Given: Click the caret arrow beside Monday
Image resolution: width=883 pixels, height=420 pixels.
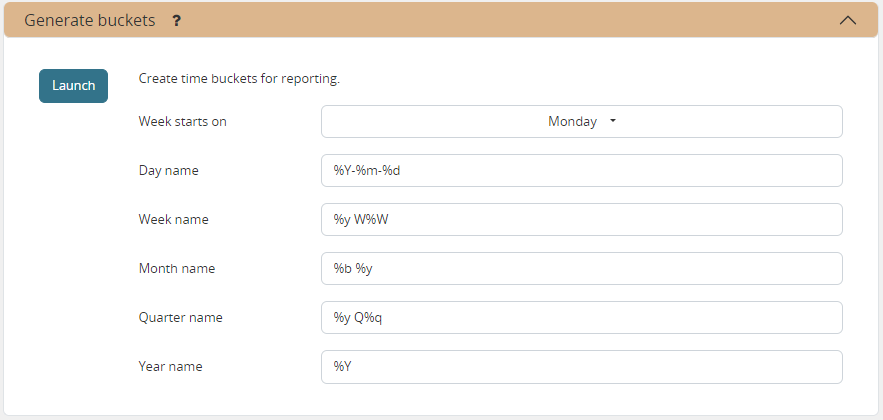Looking at the screenshot, I should tap(613, 121).
